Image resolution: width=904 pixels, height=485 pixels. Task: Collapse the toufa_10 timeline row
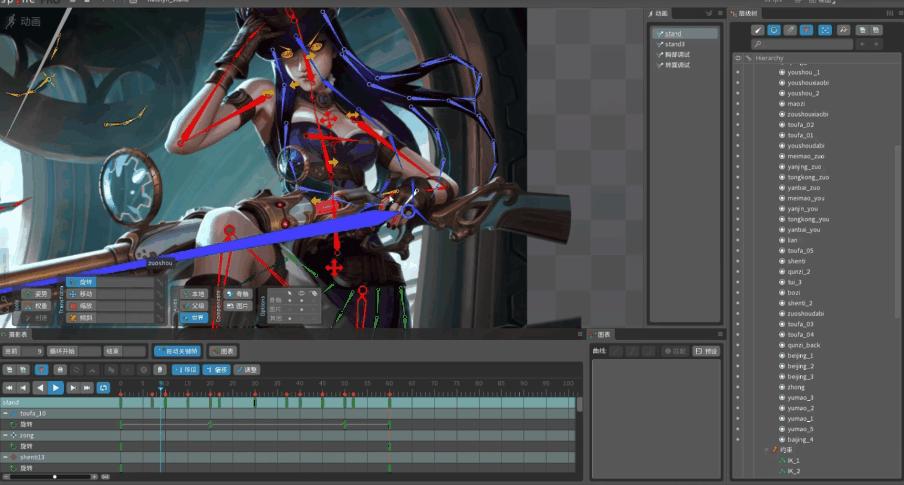click(x=5, y=413)
